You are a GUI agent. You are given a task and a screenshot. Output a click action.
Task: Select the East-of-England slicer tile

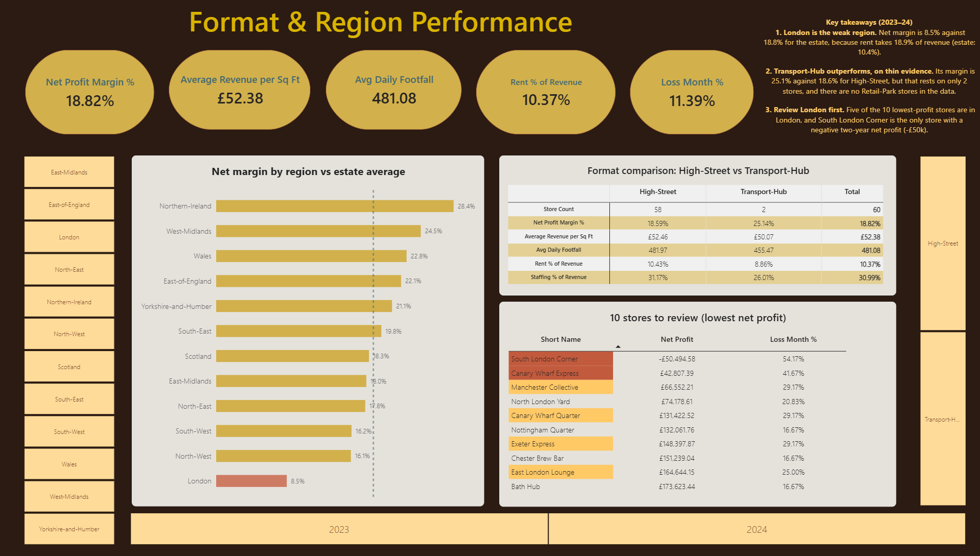69,204
